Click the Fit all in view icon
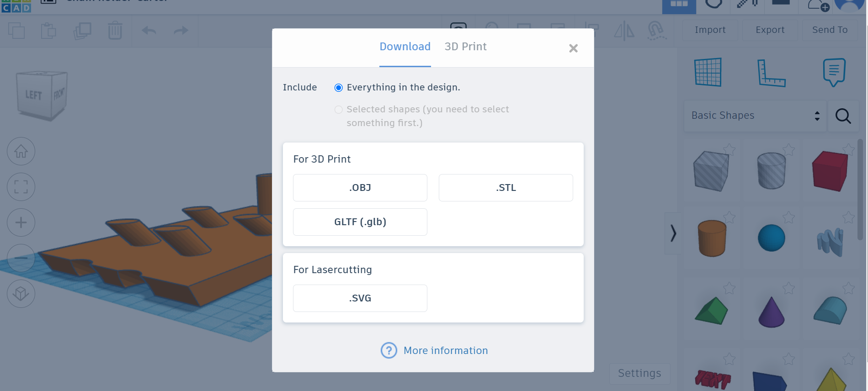Screen dimensions: 868x391 coord(21,187)
